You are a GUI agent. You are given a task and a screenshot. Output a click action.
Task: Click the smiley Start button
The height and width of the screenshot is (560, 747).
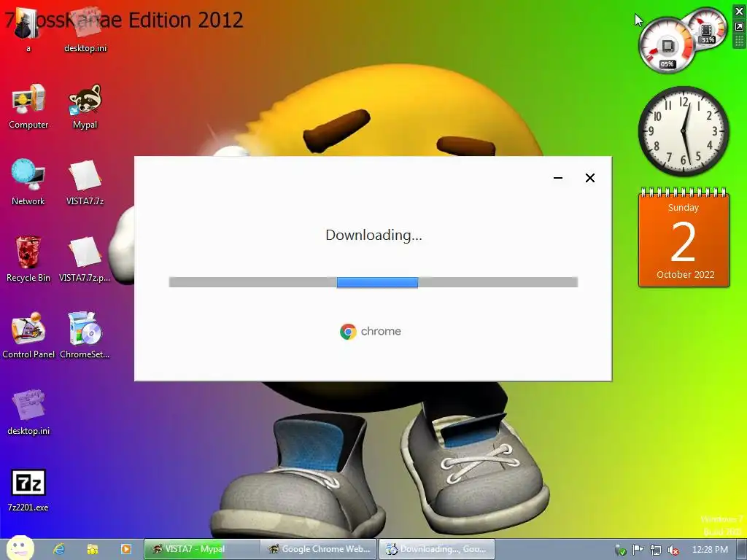pos(20,548)
